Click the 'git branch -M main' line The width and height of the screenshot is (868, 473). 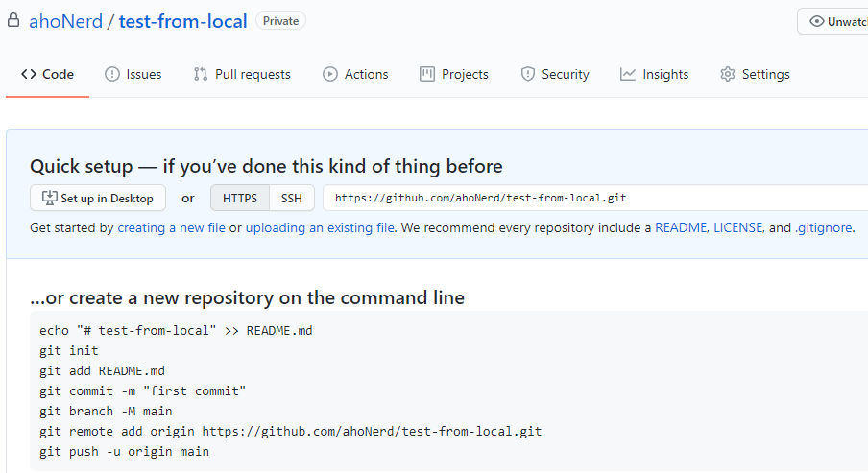pos(106,411)
